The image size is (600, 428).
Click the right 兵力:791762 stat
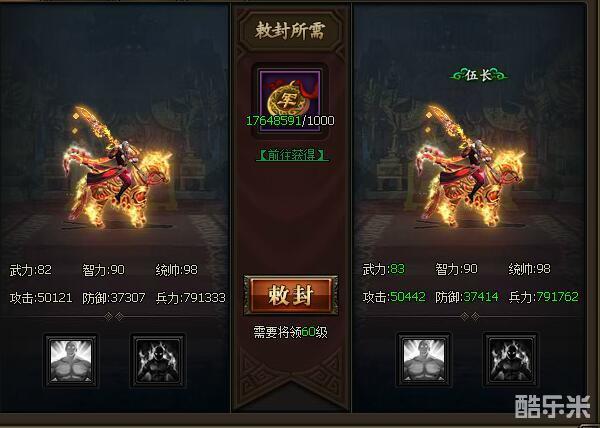coord(544,297)
